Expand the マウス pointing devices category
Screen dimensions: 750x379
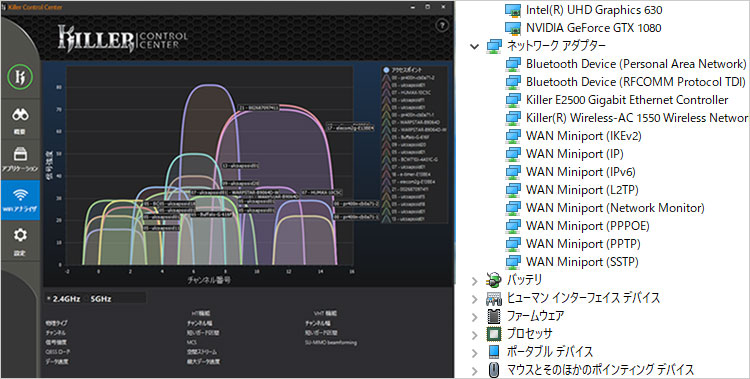click(474, 370)
